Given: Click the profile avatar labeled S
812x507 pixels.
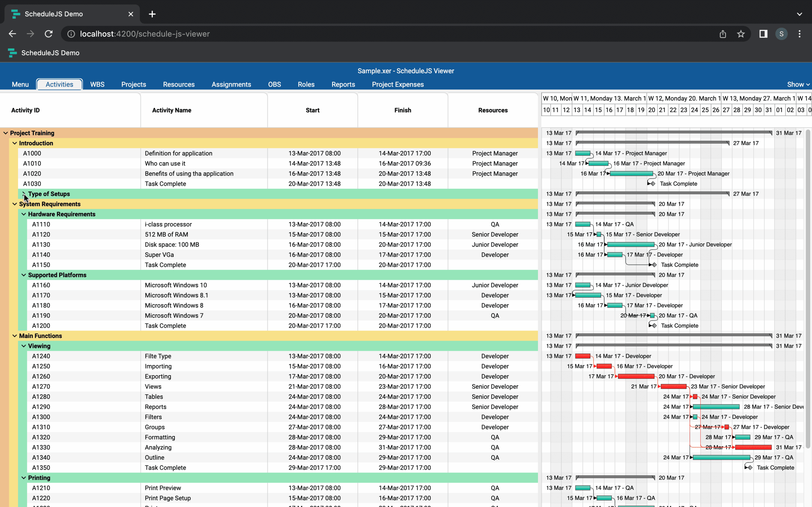Looking at the screenshot, I should 782,34.
